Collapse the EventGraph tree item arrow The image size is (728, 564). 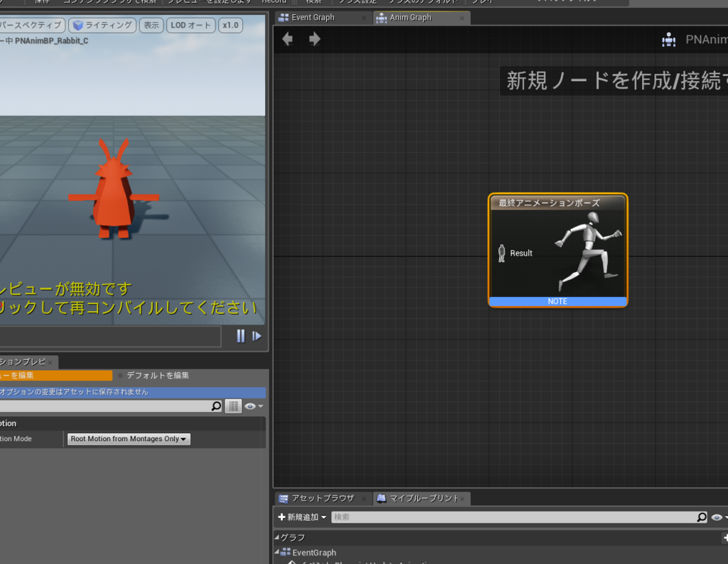pos(277,553)
